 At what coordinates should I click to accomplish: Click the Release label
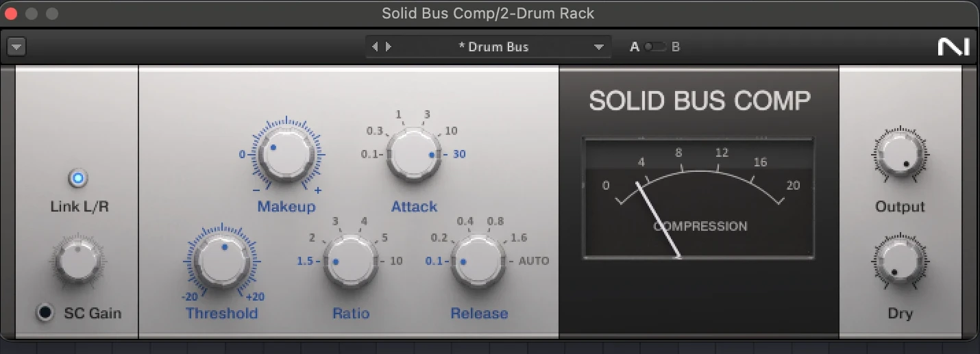coord(479,314)
